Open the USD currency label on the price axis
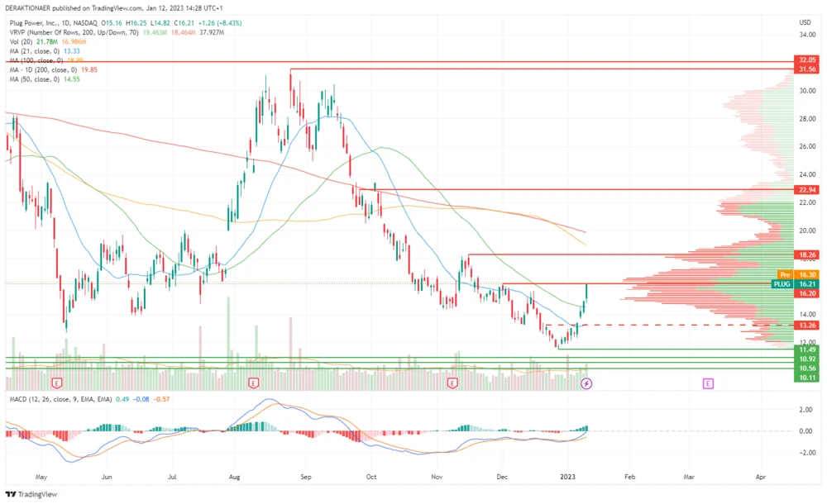Screen dimensions: 827x504 point(805,21)
